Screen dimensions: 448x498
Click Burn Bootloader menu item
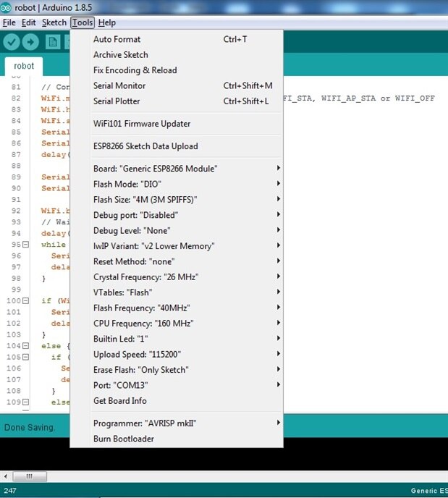[124, 439]
